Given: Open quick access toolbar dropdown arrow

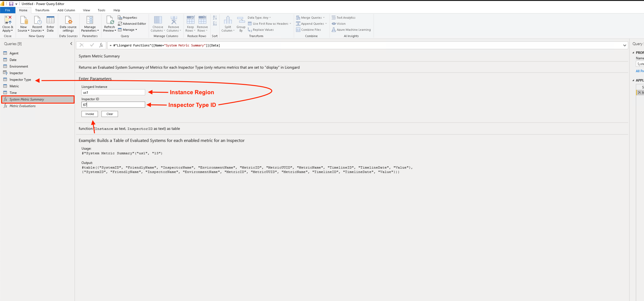Looking at the screenshot, I should click(16, 4).
